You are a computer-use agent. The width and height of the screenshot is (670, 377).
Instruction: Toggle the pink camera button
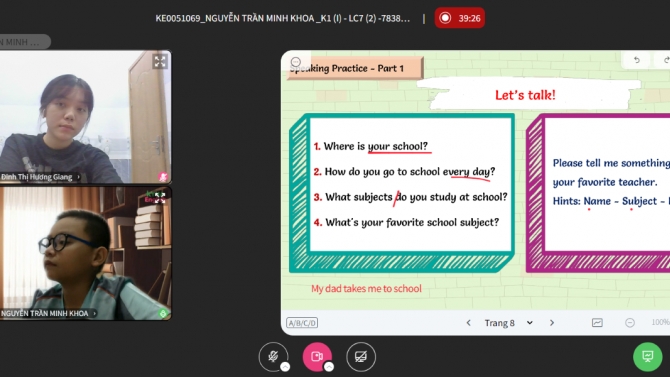point(317,356)
